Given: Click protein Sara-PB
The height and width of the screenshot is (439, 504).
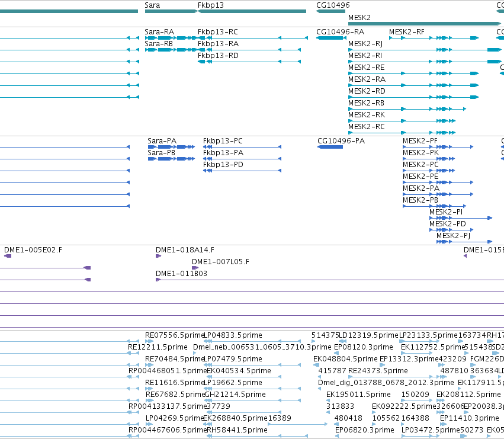Looking at the screenshot, I should (x=161, y=153).
